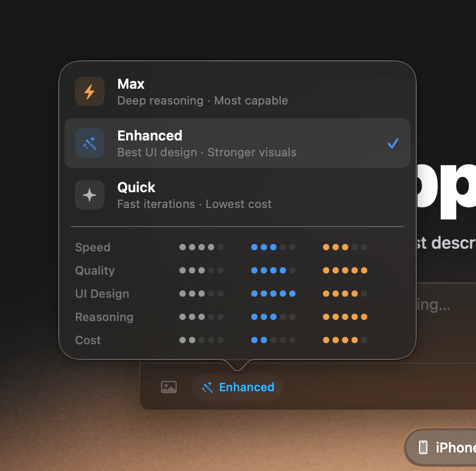The image size is (476, 471).
Task: Open the image attachment icon
Action: click(x=169, y=387)
